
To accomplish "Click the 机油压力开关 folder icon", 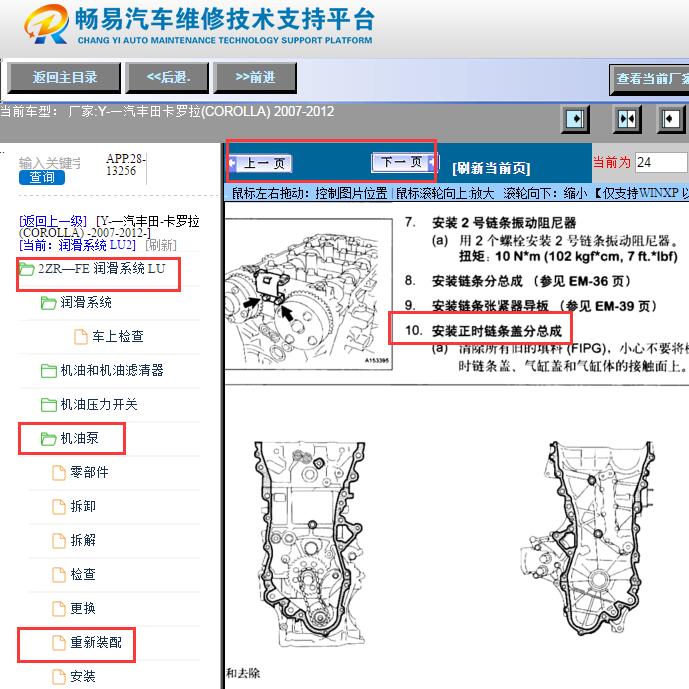I will point(48,405).
